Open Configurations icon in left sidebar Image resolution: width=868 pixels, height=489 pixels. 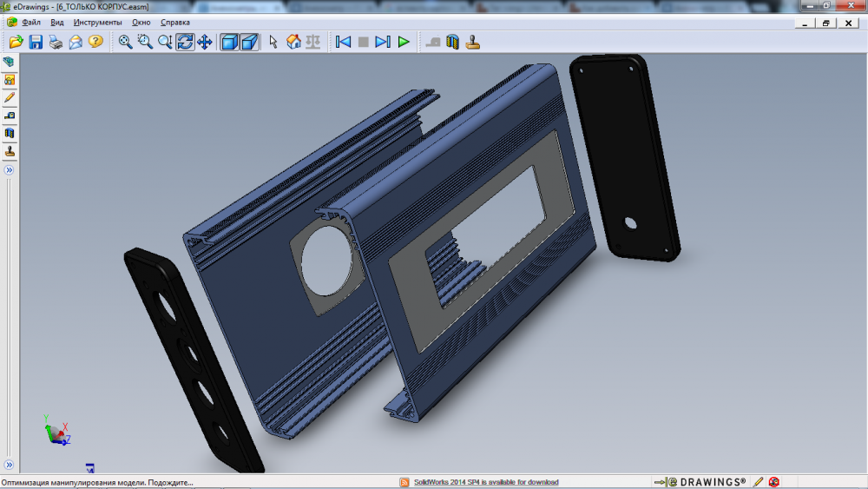point(9,80)
